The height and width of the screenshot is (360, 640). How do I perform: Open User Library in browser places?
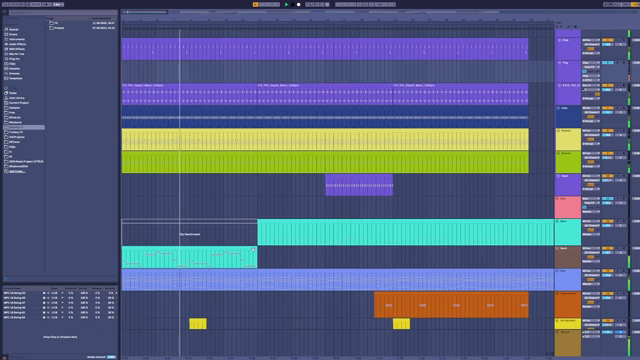(16, 98)
